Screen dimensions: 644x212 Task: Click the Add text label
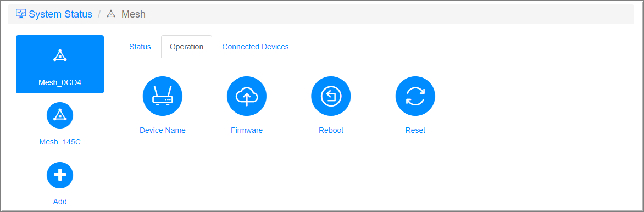click(x=60, y=202)
